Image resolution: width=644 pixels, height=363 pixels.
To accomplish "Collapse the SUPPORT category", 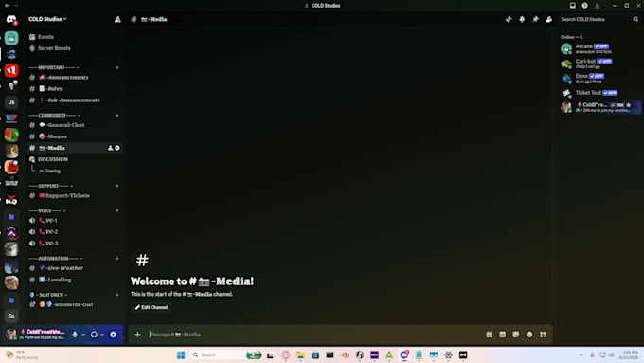I will 51,186.
